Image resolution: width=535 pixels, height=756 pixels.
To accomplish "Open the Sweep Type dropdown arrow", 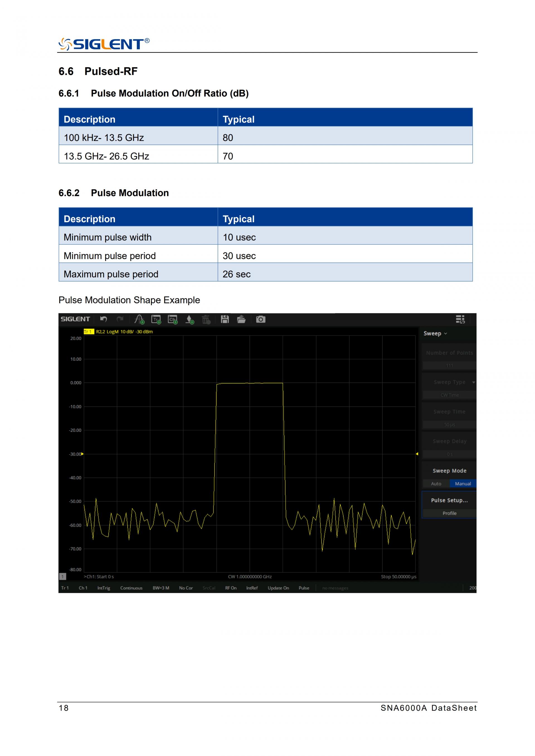I will tap(473, 382).
